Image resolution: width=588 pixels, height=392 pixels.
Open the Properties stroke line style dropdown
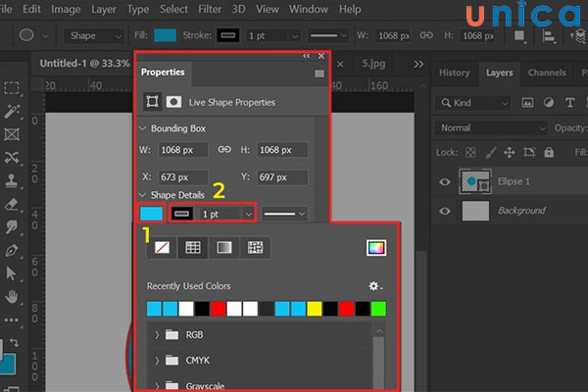(284, 215)
